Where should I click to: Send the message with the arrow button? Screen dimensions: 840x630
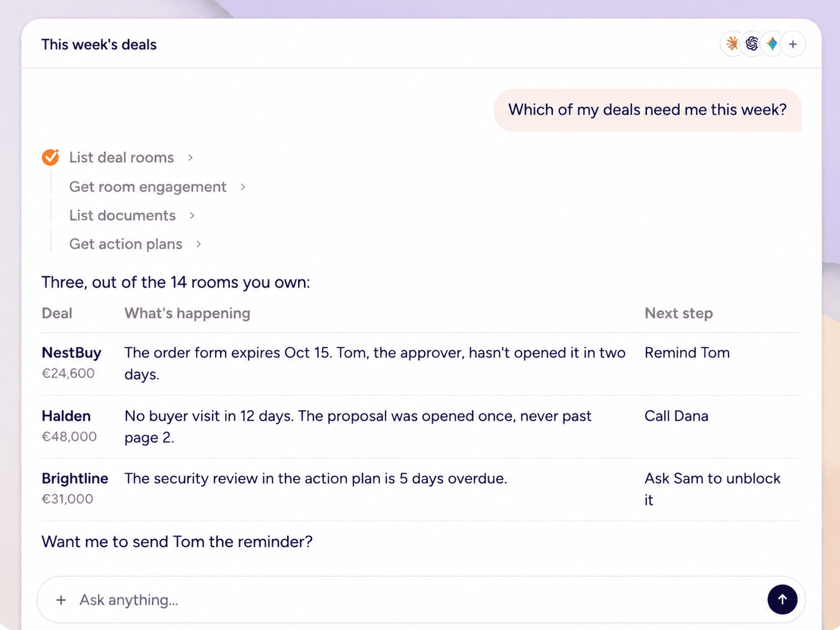coord(782,599)
